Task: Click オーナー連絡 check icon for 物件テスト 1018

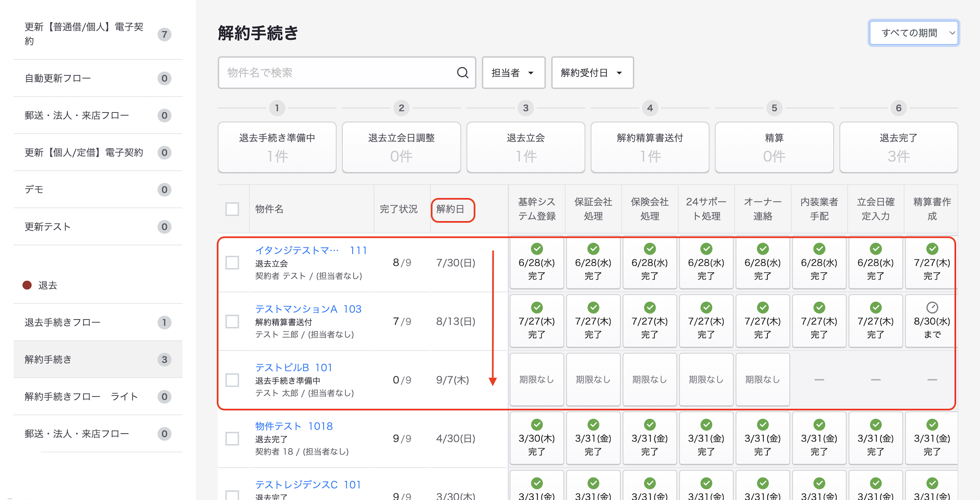Action: [762, 425]
